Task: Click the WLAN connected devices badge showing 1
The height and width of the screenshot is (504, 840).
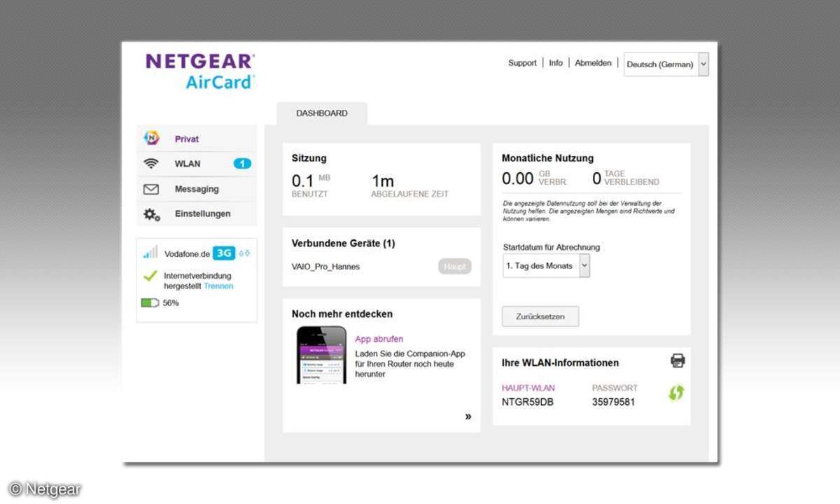Action: (242, 164)
